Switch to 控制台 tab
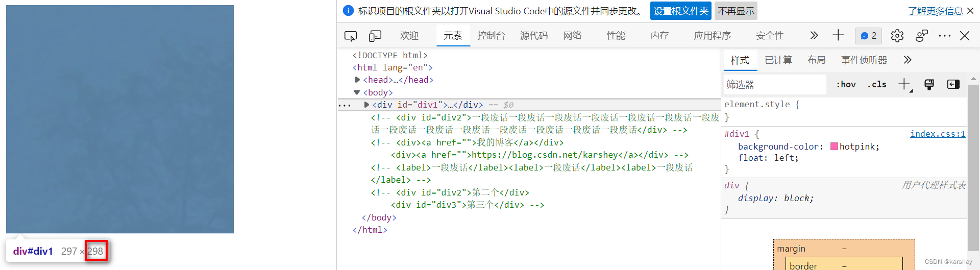This screenshot has width=980, height=270. point(491,35)
